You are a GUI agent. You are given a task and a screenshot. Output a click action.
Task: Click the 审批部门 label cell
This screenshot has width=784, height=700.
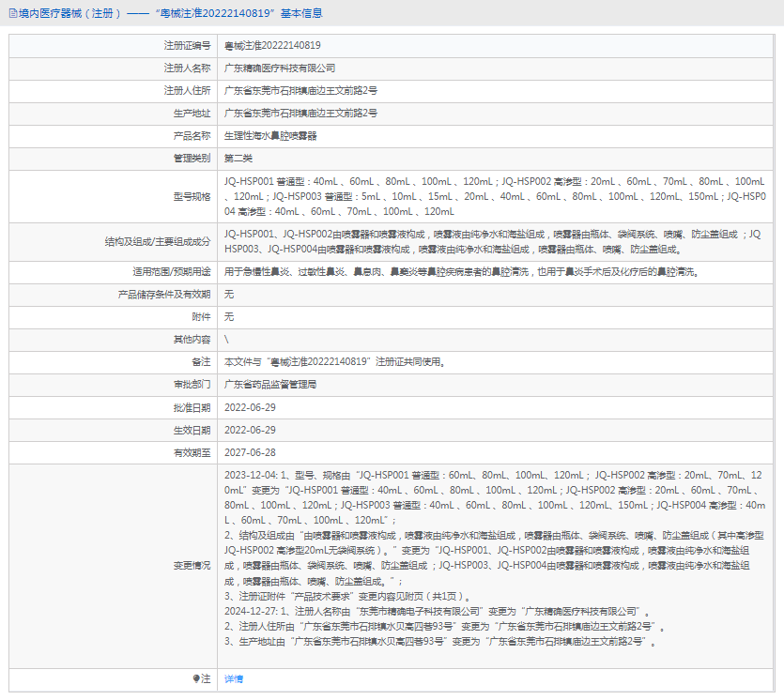coord(113,385)
